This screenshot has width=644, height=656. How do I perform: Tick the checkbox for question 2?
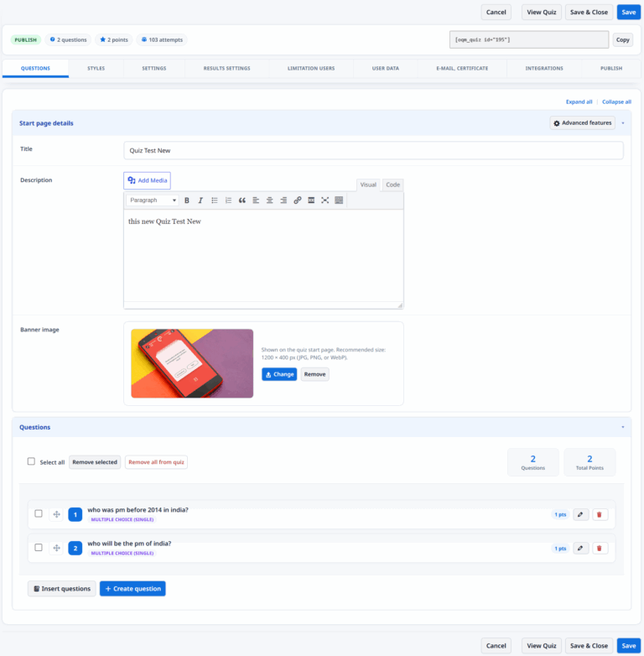click(x=39, y=547)
